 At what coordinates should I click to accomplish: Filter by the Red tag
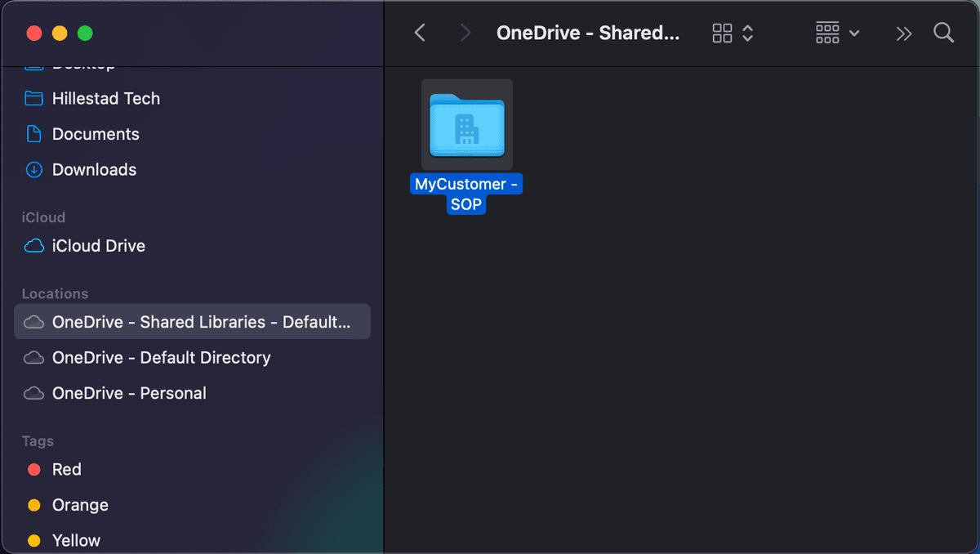(x=66, y=470)
